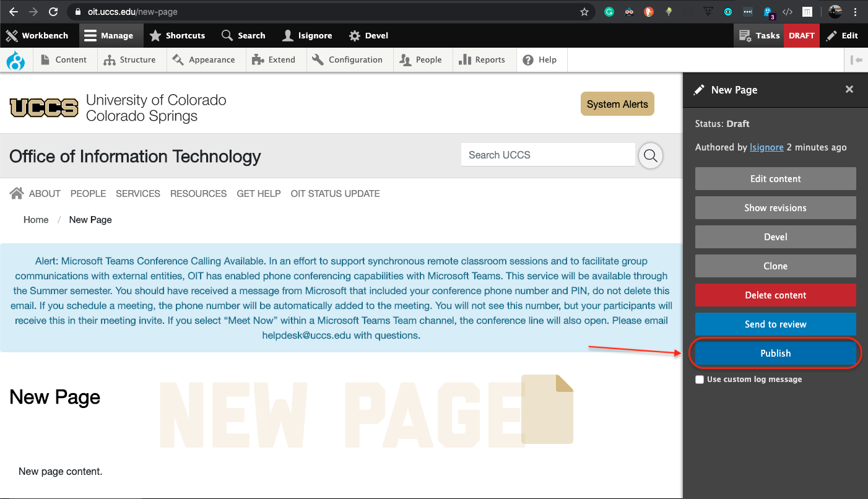The image size is (868, 499).
Task: Click the red Delete content button
Action: (x=776, y=295)
